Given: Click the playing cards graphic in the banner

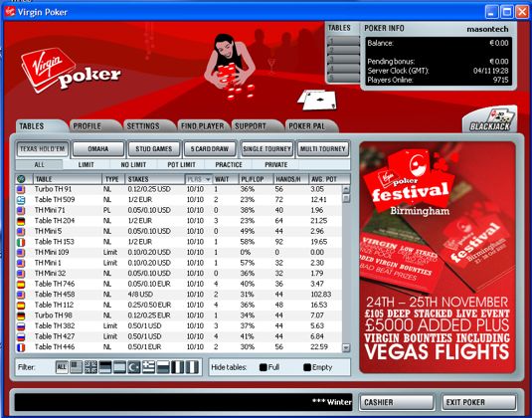Looking at the screenshot, I should tap(317, 101).
